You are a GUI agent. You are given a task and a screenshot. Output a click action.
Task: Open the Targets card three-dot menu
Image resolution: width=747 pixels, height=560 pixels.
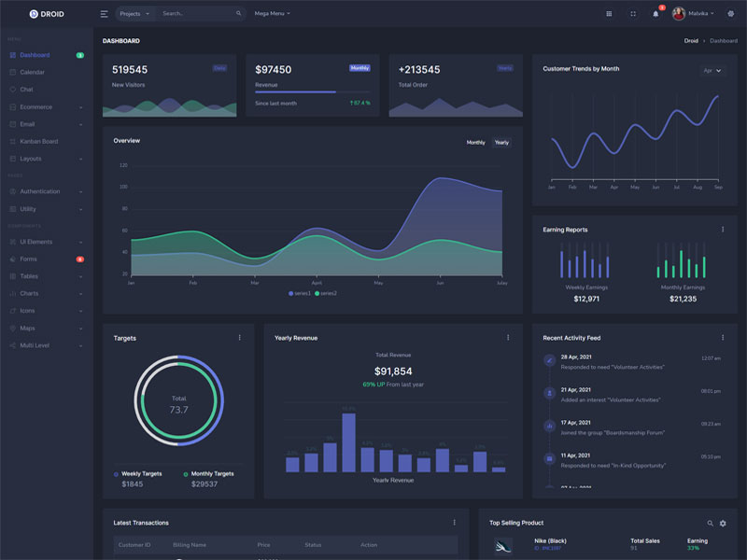coord(239,338)
